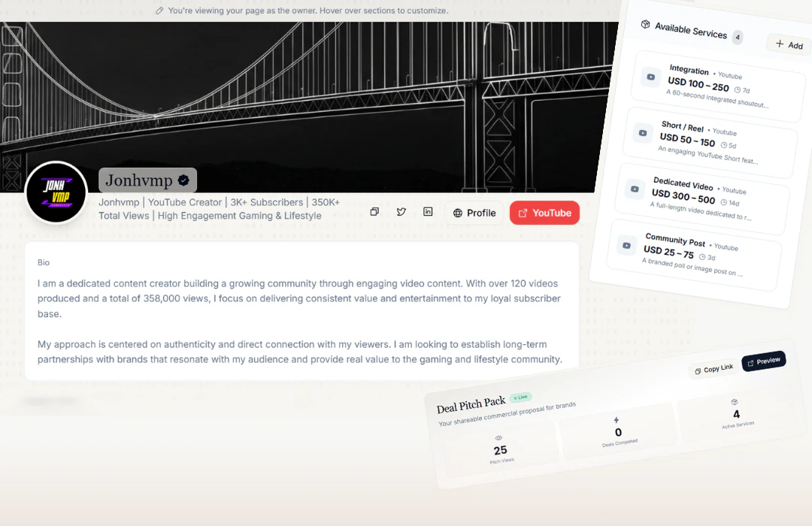Open the Twitter profile icon
Screen dimensions: 812x526
401,212
